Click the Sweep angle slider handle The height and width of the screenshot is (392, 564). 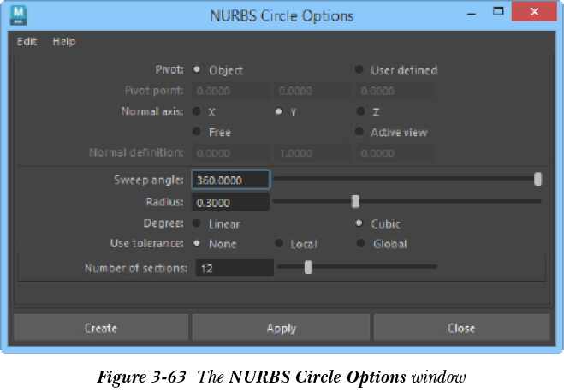[x=537, y=179]
